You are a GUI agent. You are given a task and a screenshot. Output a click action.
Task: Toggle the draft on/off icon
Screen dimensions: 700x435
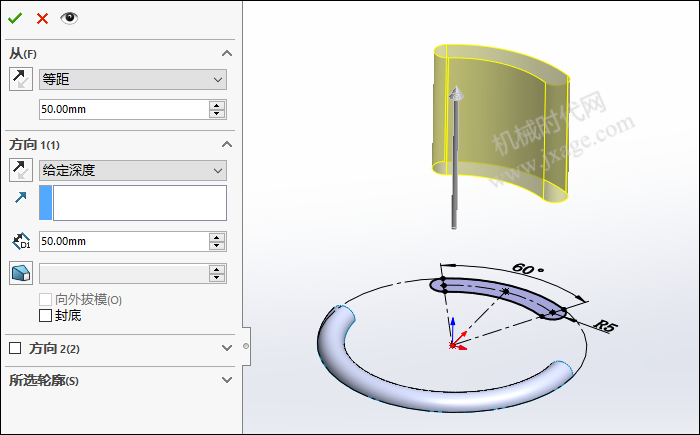point(21,273)
